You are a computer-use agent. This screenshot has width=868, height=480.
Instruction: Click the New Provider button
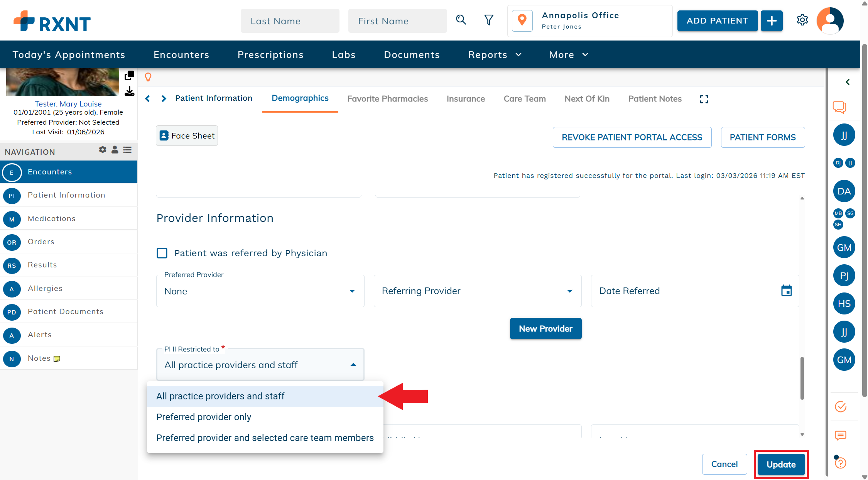545,329
